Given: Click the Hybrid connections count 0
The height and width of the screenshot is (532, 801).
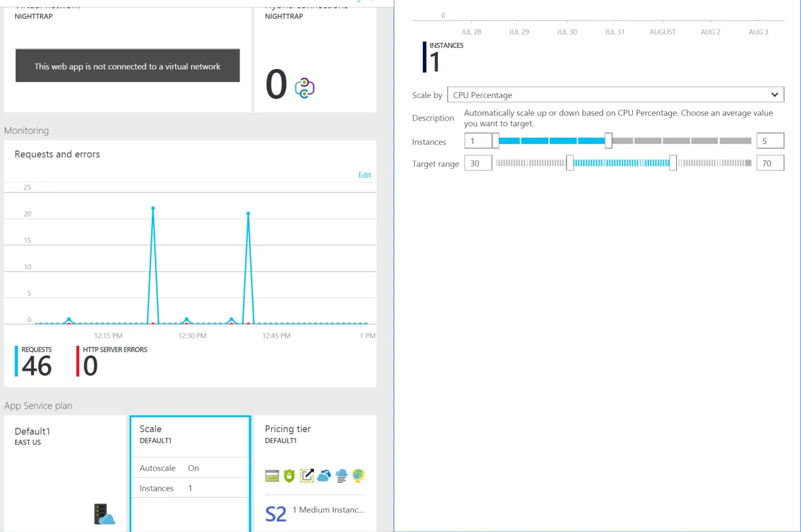Looking at the screenshot, I should pyautogui.click(x=276, y=85).
